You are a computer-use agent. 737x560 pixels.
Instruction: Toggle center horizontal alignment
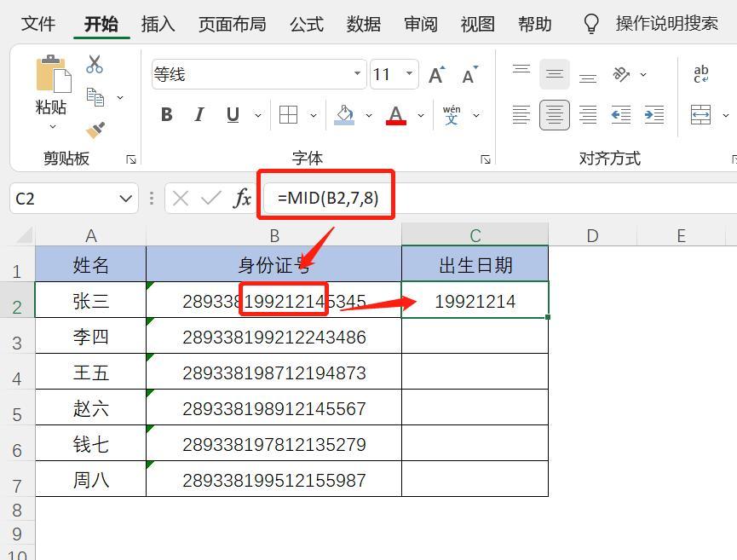click(x=555, y=115)
